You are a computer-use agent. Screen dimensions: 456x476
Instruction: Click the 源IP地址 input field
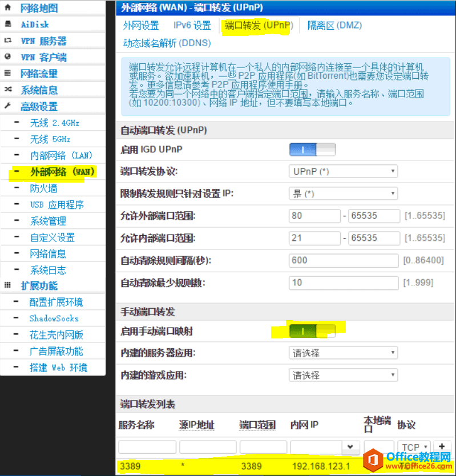208,447
